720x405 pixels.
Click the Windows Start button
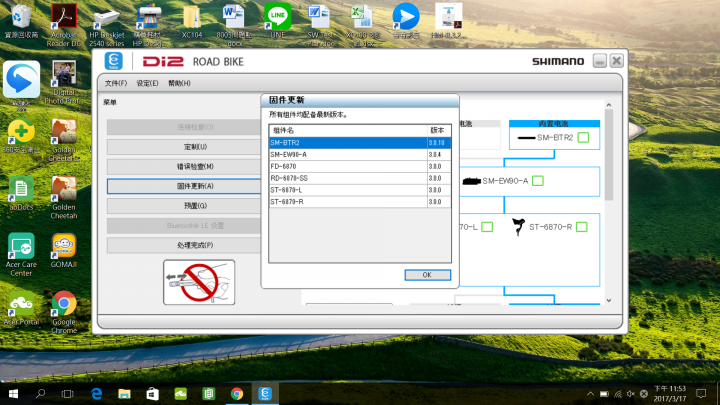click(13, 394)
